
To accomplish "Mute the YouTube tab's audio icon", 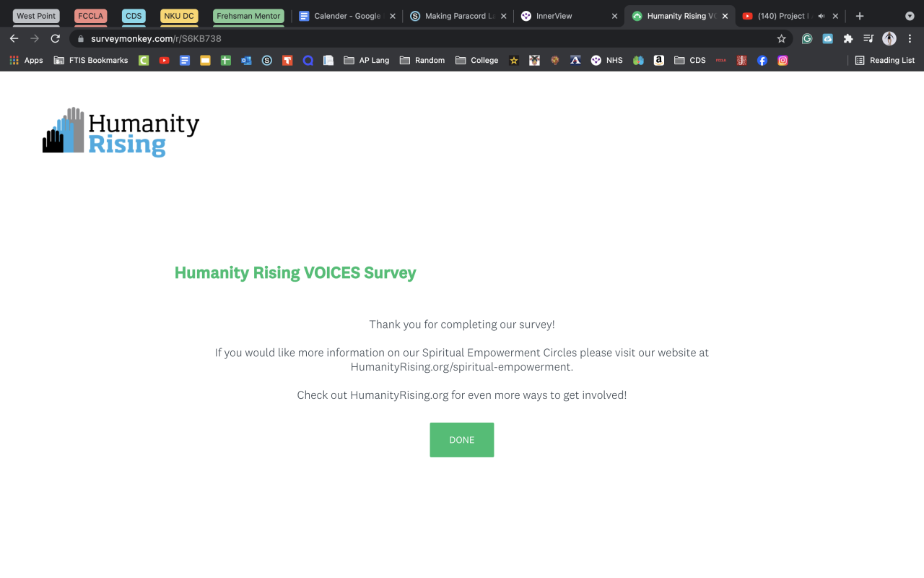I will pos(821,16).
